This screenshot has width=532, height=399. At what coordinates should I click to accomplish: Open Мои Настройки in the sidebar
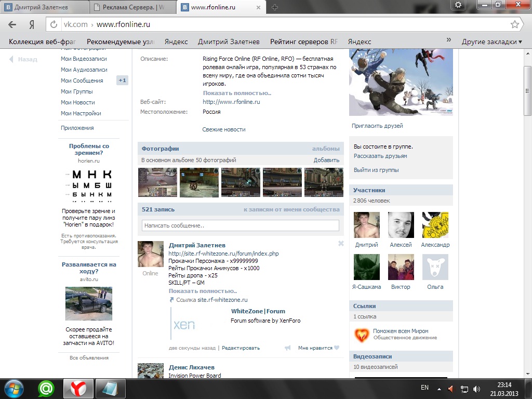(x=81, y=113)
